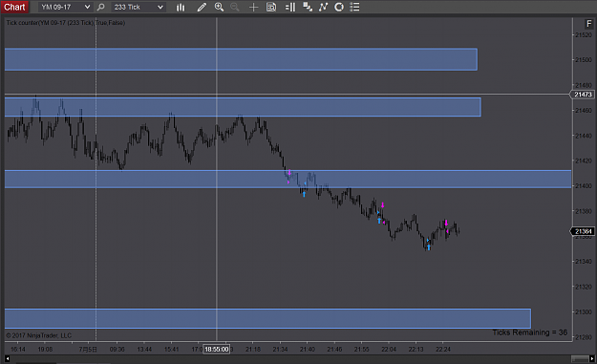Click the scrollbar right arrow
597x364 pixels.
pyautogui.click(x=591, y=358)
